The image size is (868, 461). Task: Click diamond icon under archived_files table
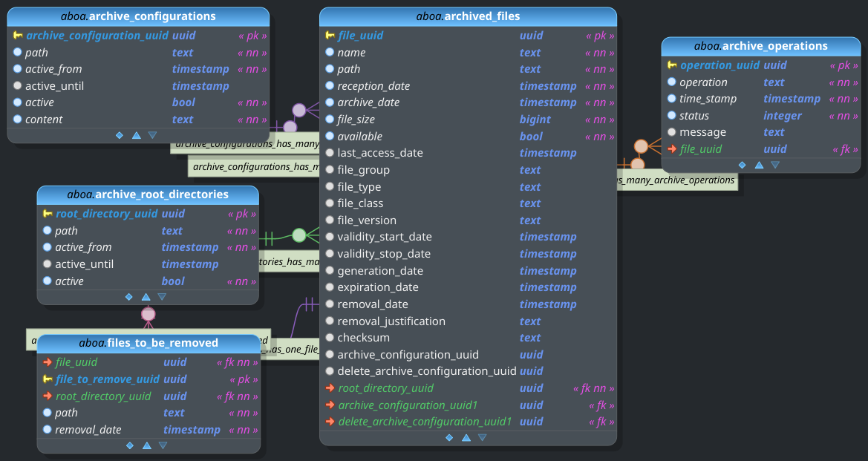click(449, 438)
